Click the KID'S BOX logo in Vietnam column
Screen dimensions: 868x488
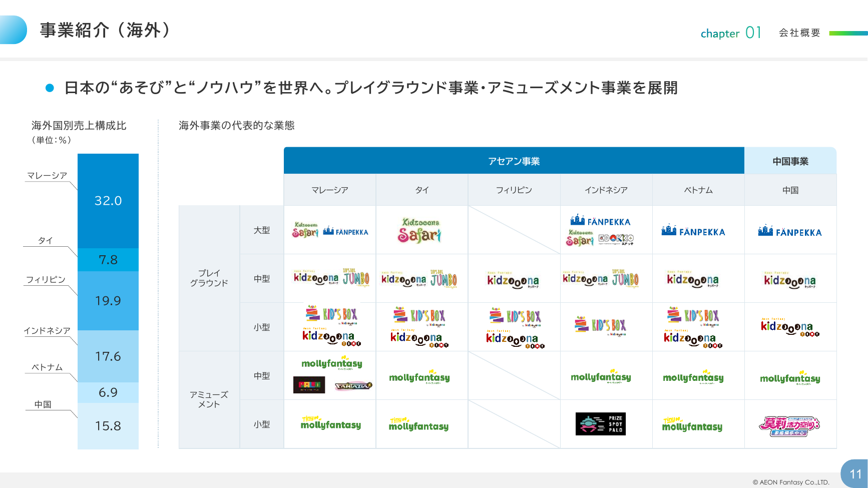(x=693, y=316)
